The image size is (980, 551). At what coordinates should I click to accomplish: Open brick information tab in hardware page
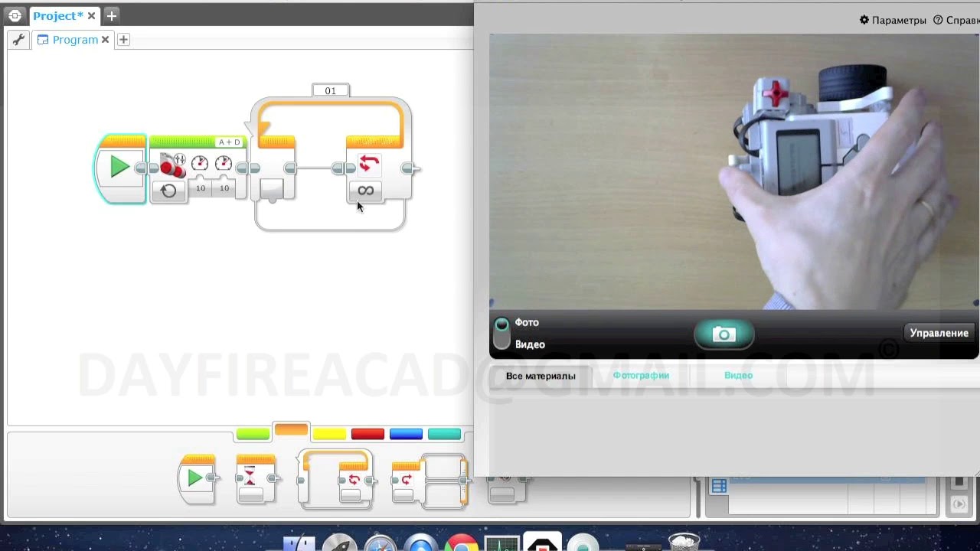click(718, 486)
